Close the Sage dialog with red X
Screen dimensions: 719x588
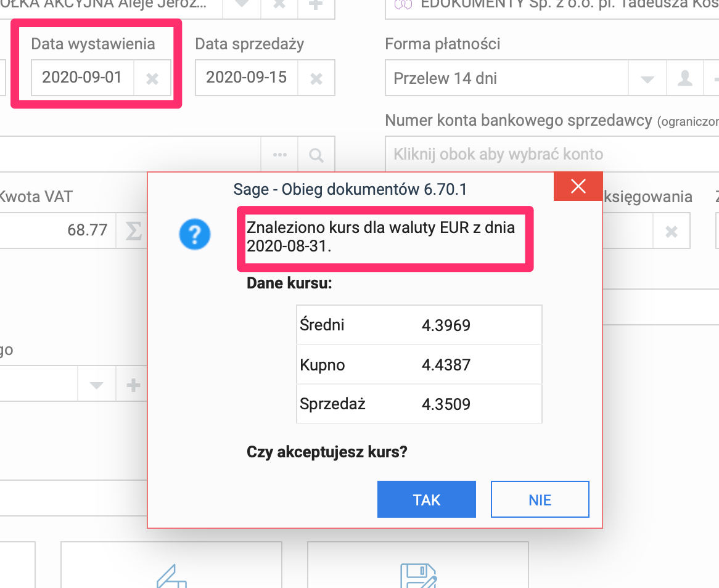578,187
